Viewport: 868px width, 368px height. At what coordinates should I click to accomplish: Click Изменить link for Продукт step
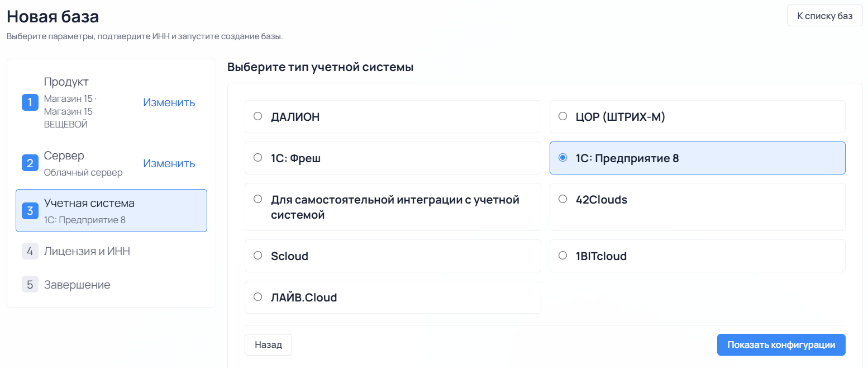169,102
